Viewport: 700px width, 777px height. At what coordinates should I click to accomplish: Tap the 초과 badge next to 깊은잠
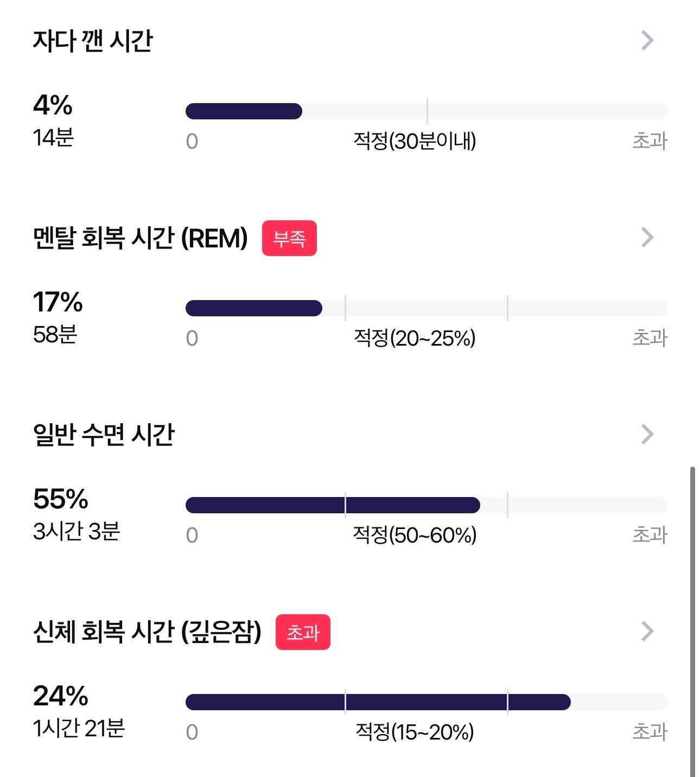click(303, 632)
